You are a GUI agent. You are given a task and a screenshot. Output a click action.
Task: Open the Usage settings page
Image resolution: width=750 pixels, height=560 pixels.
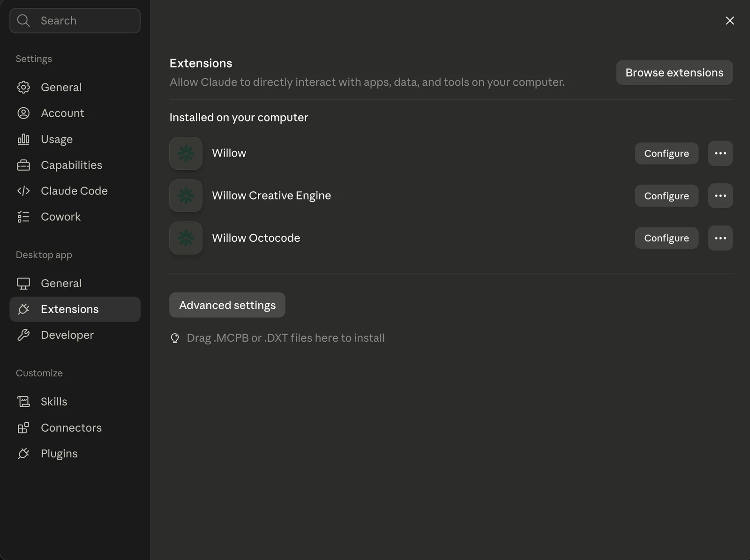[75, 139]
